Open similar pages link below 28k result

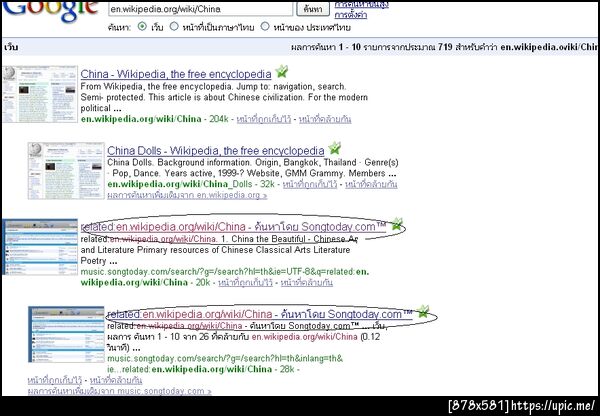pyautogui.click(x=116, y=380)
